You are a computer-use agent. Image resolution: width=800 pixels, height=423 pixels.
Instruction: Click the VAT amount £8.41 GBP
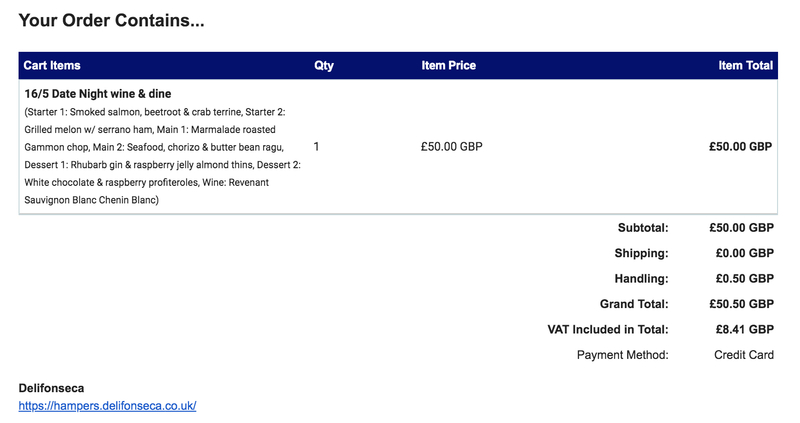741,329
